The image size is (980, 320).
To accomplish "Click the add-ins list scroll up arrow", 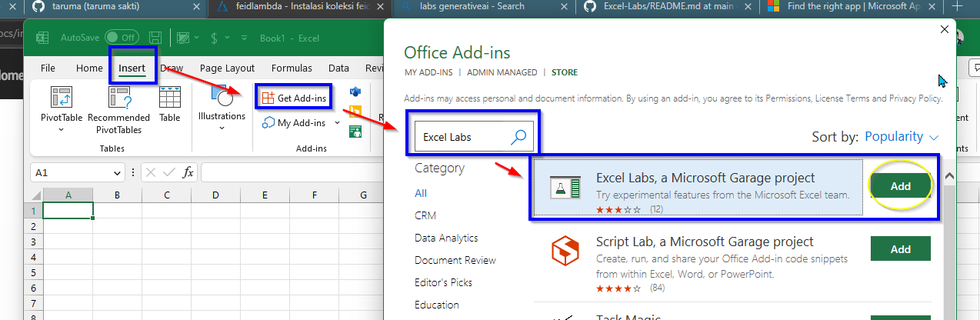I will click(949, 177).
